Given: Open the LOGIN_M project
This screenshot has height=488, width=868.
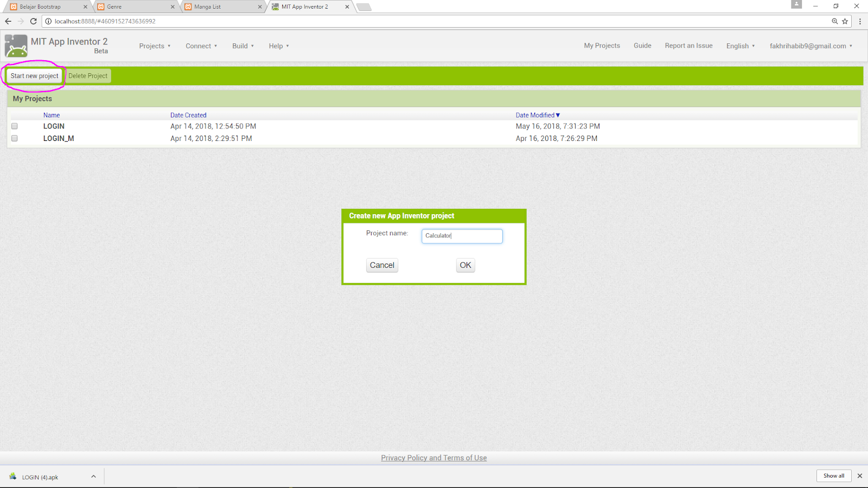Looking at the screenshot, I should point(59,138).
